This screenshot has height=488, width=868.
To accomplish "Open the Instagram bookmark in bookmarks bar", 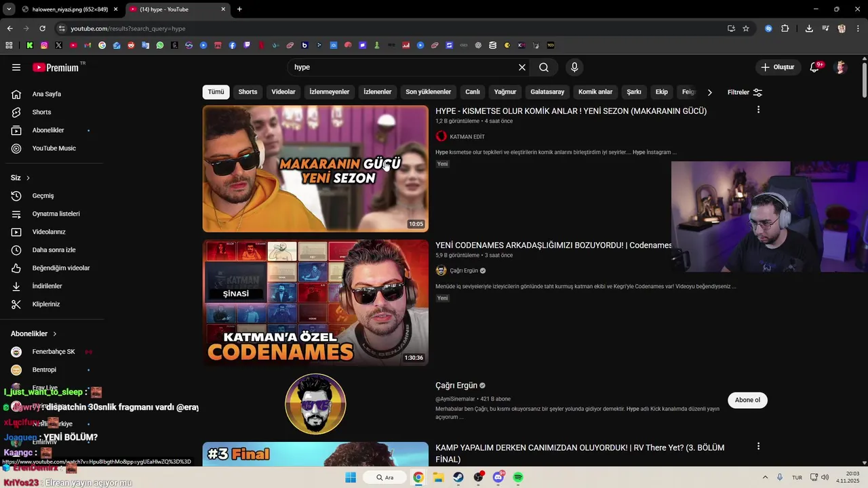I will pos(44,45).
